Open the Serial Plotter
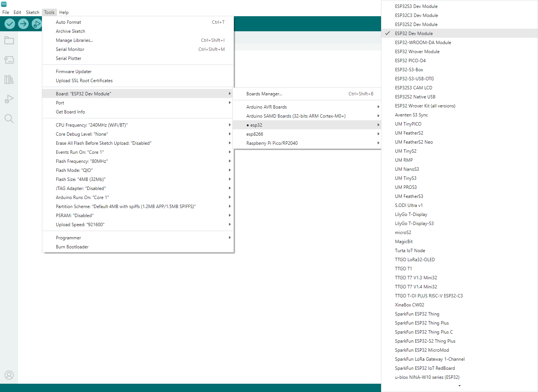538x392 pixels. pos(138,58)
